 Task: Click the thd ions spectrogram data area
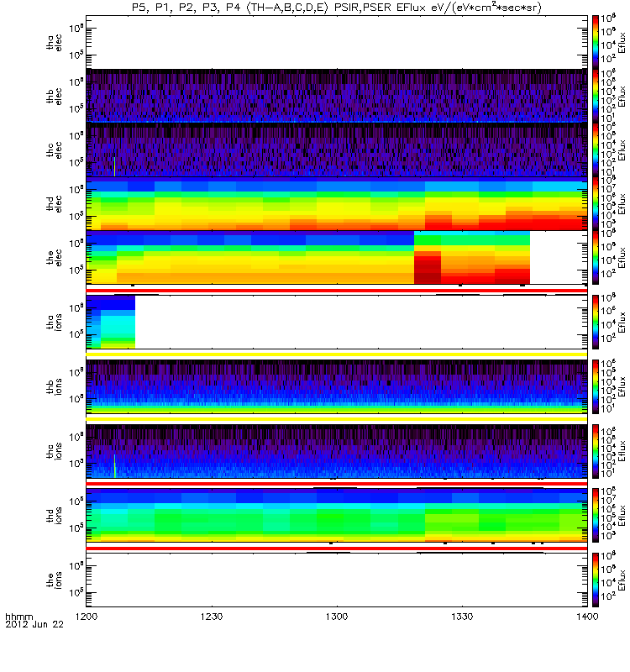click(x=337, y=515)
